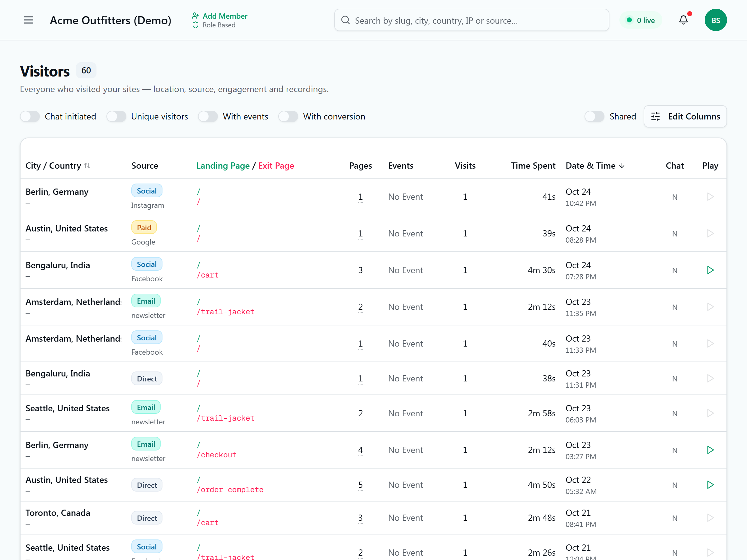Click the /checkout exit page
This screenshot has height=560, width=747.
(x=217, y=455)
